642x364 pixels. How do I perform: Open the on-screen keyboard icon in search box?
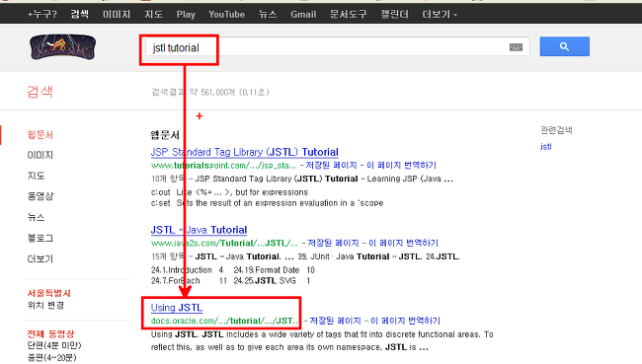coord(516,47)
